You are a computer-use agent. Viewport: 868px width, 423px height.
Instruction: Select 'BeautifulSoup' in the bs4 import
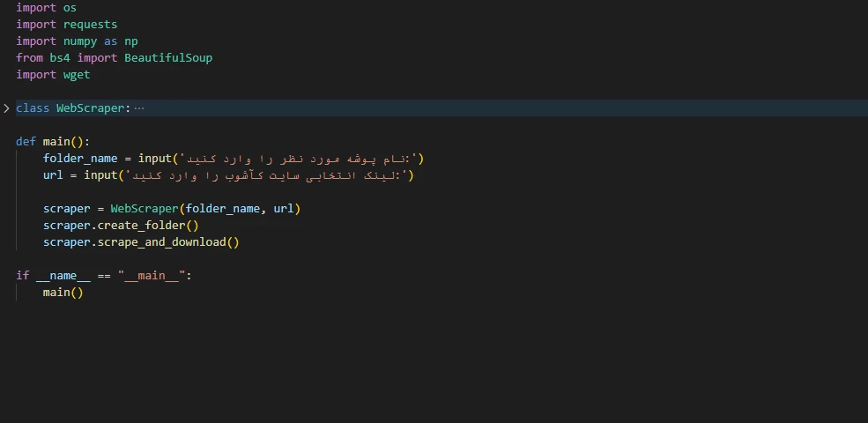pyautogui.click(x=168, y=58)
